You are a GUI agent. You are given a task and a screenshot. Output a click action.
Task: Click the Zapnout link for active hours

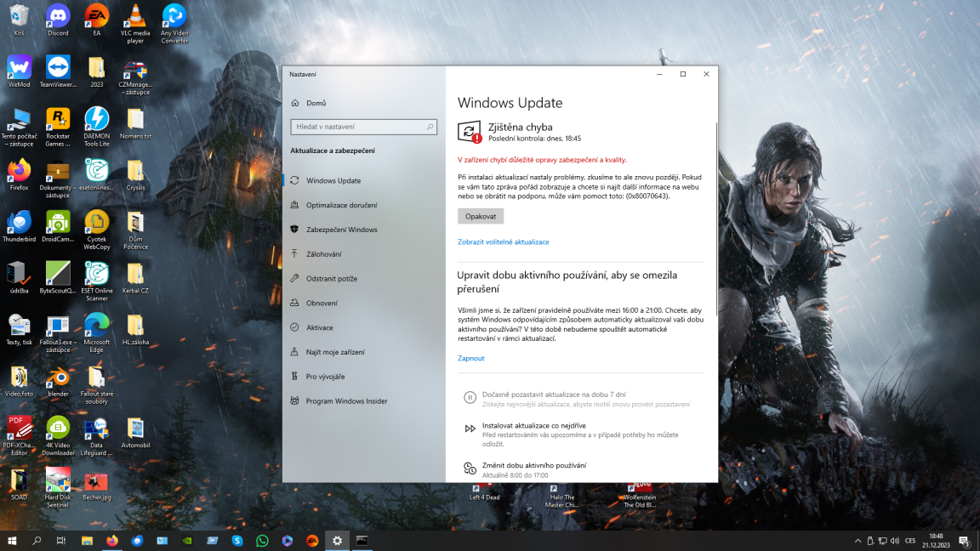pos(470,359)
